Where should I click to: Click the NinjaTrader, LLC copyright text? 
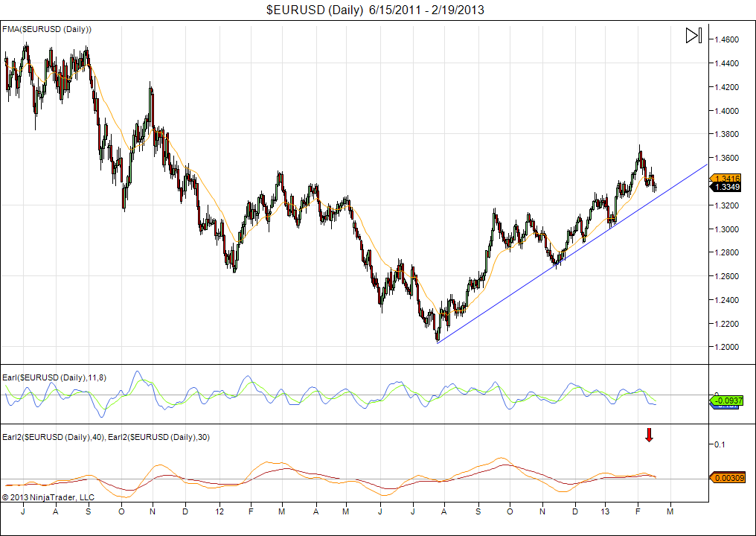coord(48,497)
